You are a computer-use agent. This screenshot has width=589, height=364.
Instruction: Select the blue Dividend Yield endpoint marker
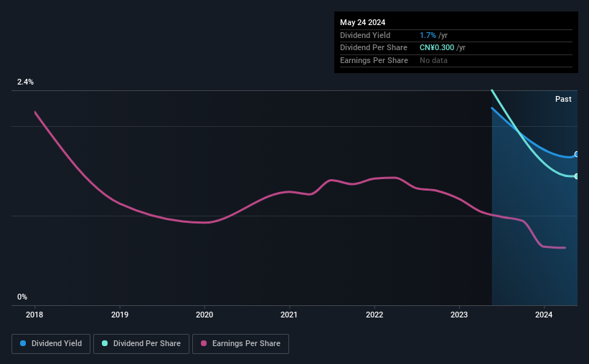tap(576, 154)
